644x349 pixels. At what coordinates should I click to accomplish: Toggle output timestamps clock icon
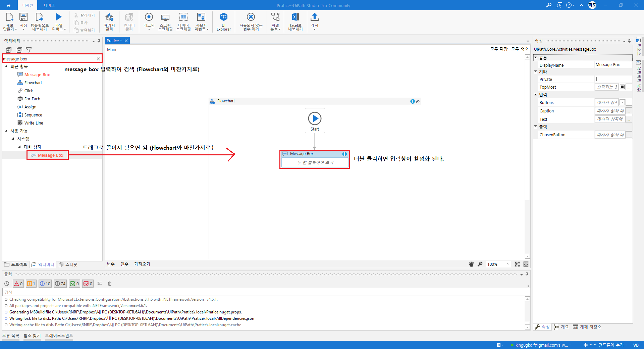[x=7, y=284]
